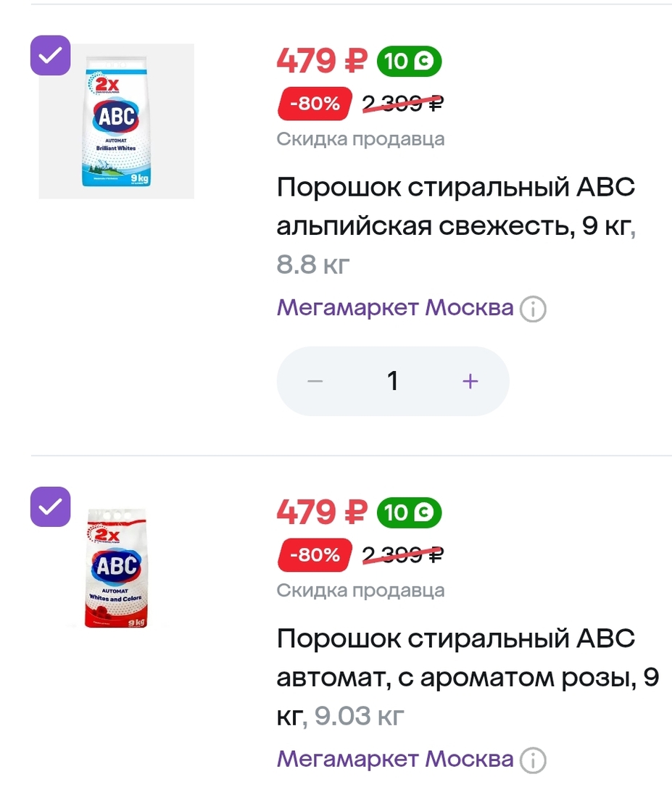The height and width of the screenshot is (790, 672).
Task: Open info icon next to second Мегамаркет Москва
Action: click(534, 760)
